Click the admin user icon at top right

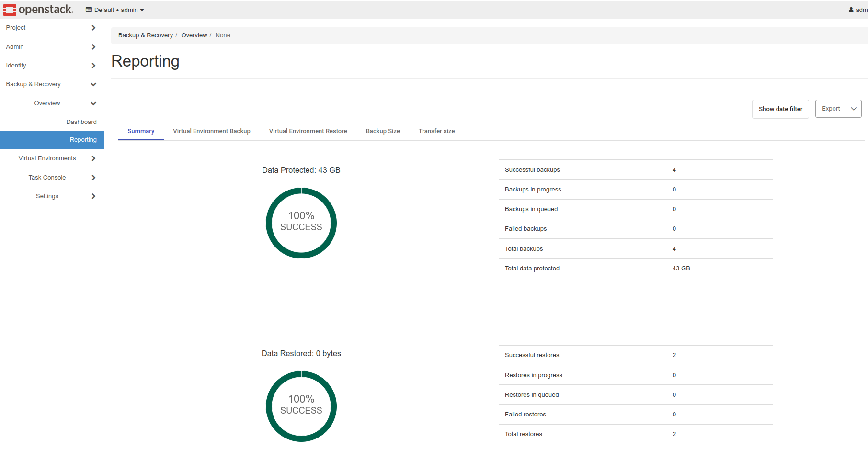[x=851, y=10]
